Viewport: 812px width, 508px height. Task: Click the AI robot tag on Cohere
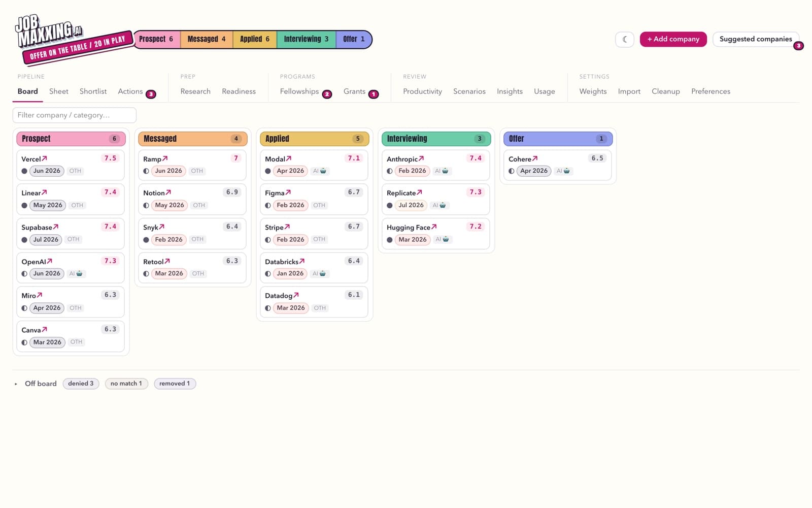point(563,171)
